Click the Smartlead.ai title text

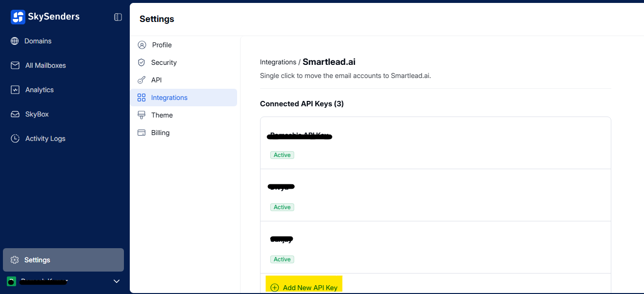(329, 62)
